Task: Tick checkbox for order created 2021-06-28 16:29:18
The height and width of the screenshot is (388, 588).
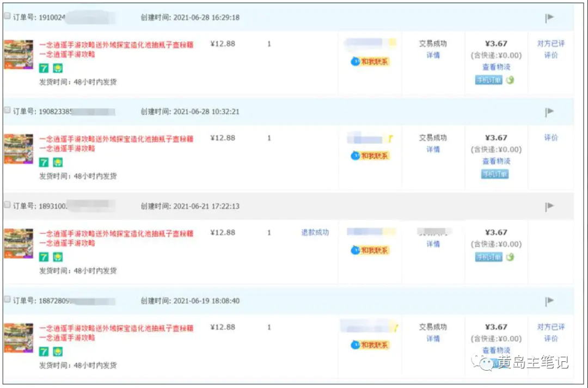Action: [x=7, y=16]
